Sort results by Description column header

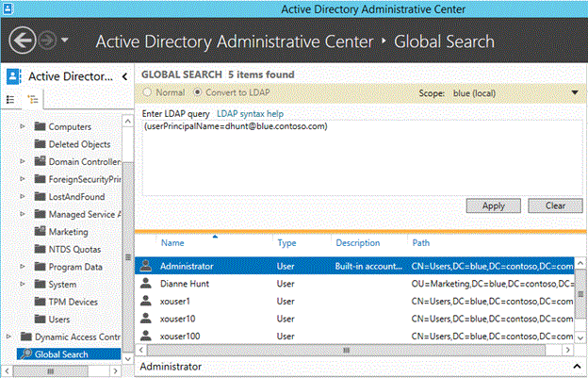(358, 243)
